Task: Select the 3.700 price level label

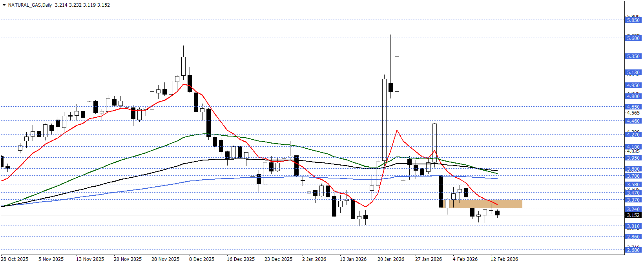Action: [x=633, y=176]
